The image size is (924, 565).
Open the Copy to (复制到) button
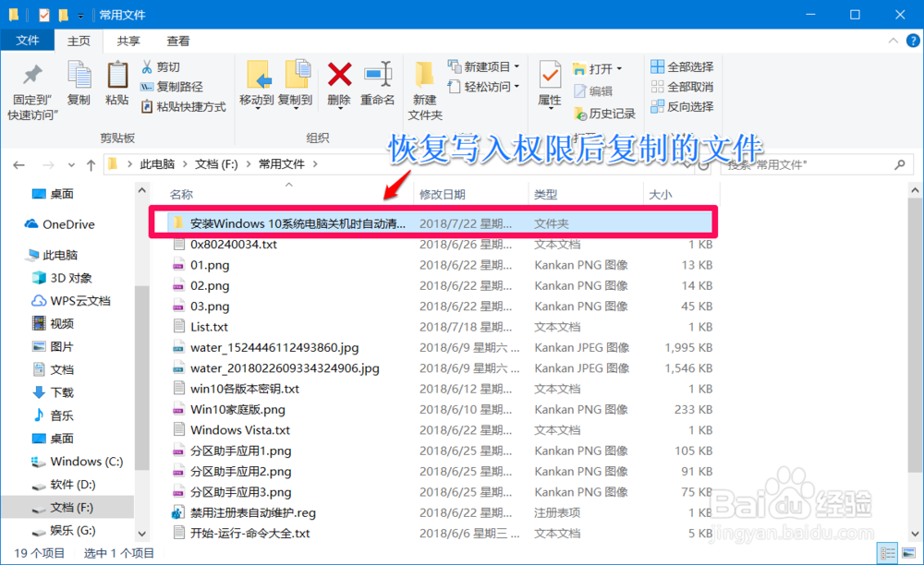[296, 85]
